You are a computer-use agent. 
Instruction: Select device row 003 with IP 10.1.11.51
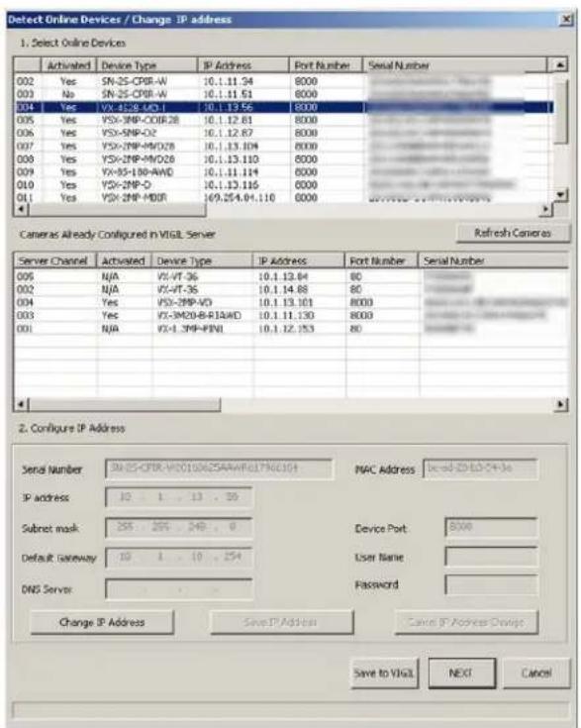click(283, 94)
